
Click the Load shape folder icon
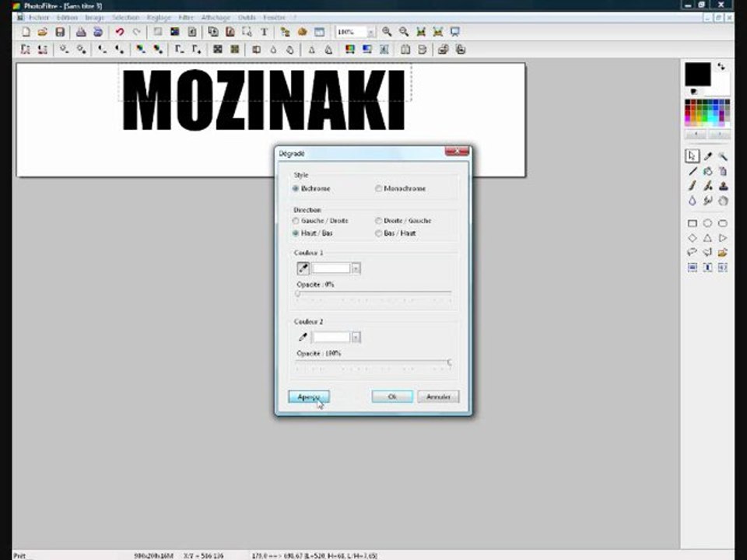[x=723, y=252]
